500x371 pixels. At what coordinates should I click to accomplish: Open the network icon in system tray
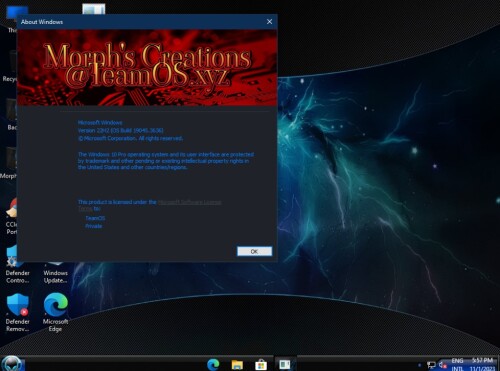coord(431,365)
